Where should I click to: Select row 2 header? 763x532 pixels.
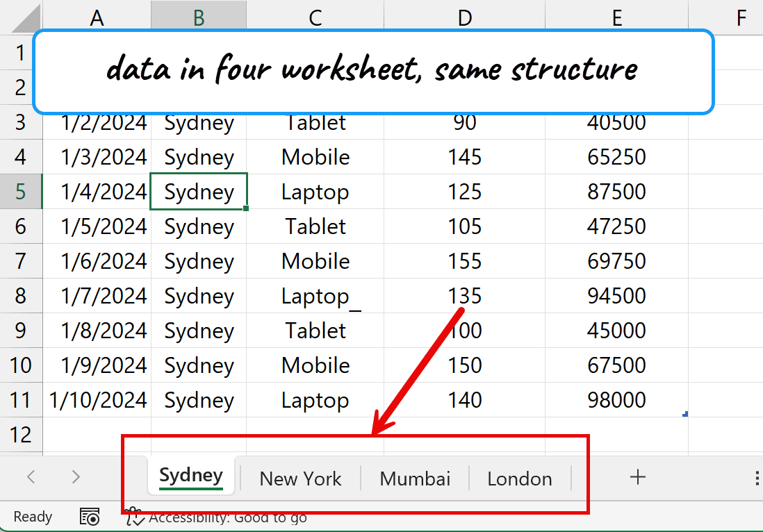(20, 87)
